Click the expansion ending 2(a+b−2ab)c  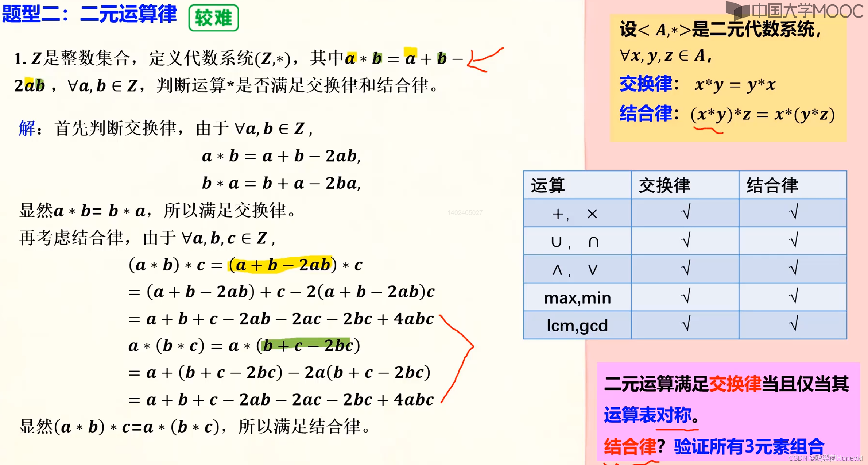click(282, 292)
